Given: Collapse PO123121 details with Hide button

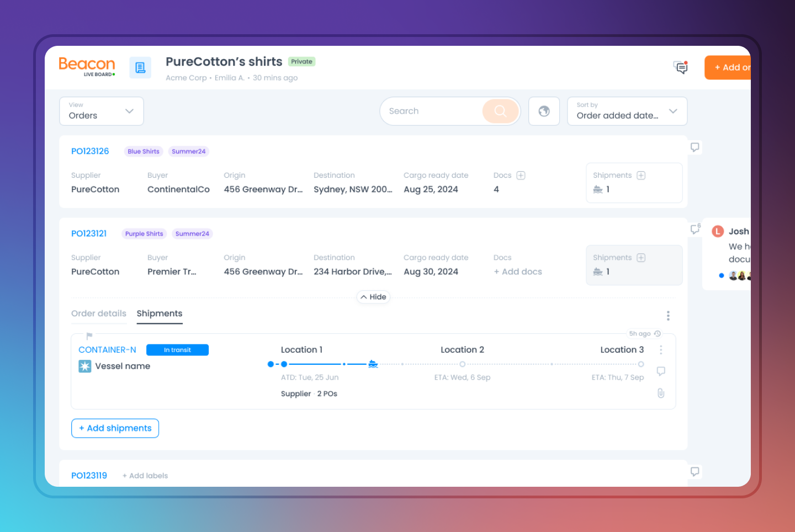Looking at the screenshot, I should tap(374, 297).
